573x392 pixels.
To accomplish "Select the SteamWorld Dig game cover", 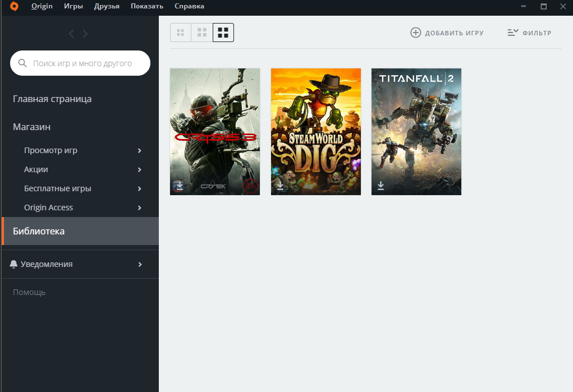I will 316,132.
